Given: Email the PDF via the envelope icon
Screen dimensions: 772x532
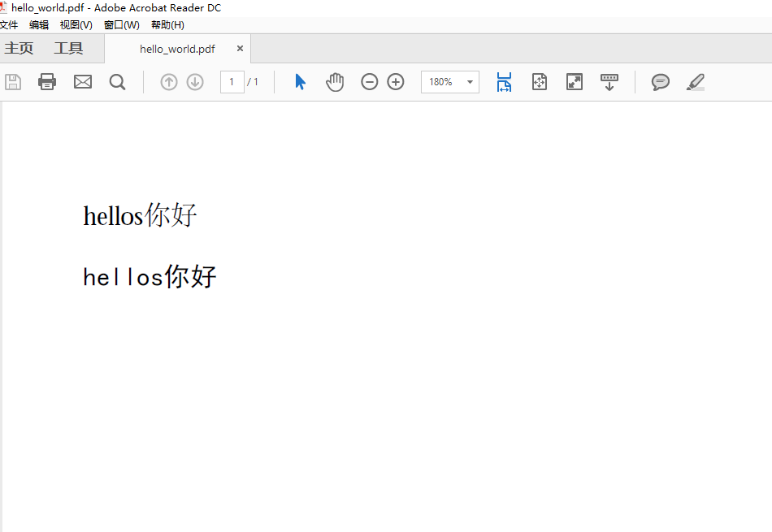Looking at the screenshot, I should 82,82.
